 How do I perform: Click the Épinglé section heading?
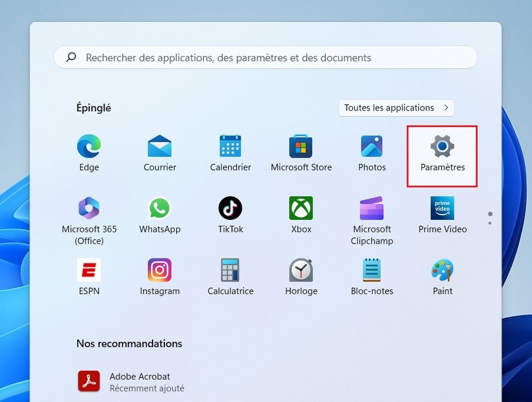pyautogui.click(x=93, y=108)
